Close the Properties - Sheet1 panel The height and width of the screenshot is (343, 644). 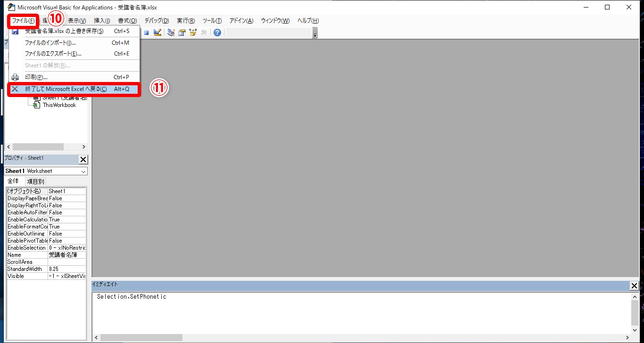click(83, 159)
